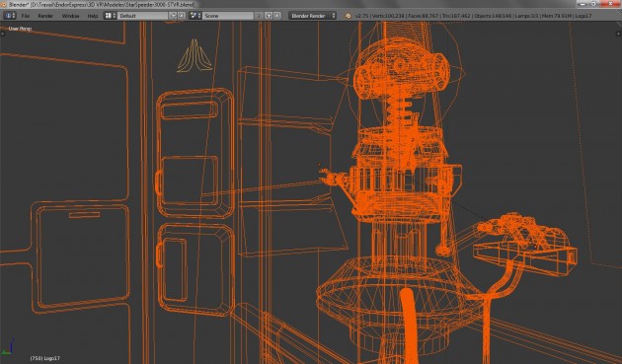Click the viewport top-right area split corner

tap(619, 35)
